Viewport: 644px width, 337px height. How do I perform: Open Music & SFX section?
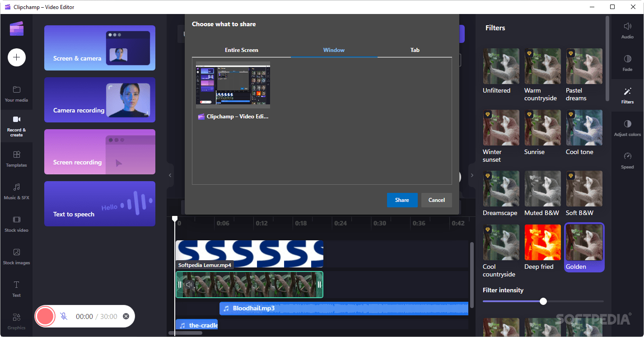point(16,191)
